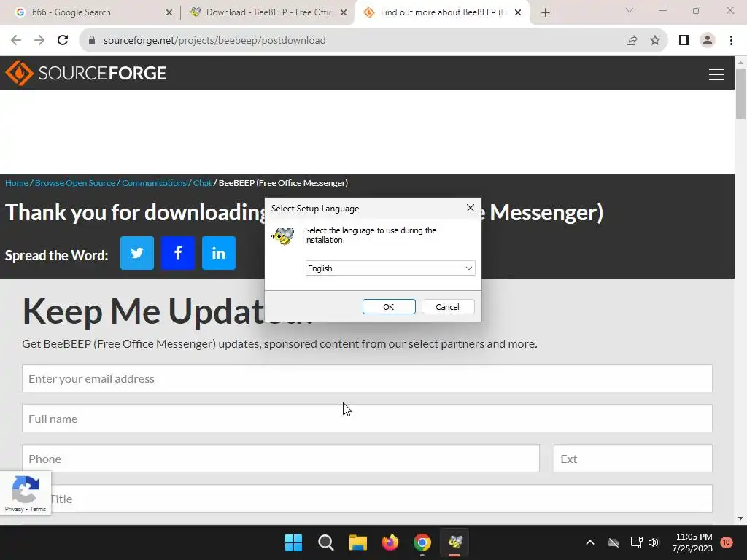Close the Download - BeeBEEP tab
The height and width of the screenshot is (560, 747).
[x=344, y=12]
